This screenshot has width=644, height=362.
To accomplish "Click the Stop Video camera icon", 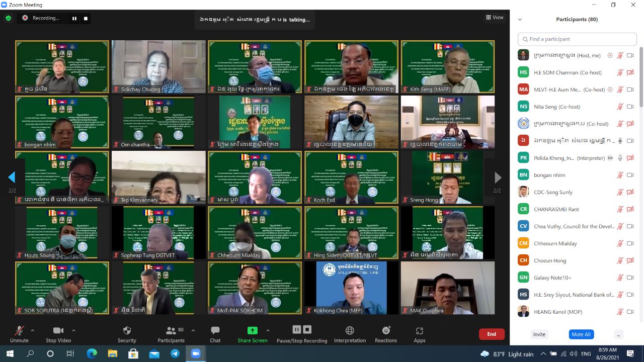I will (x=58, y=330).
